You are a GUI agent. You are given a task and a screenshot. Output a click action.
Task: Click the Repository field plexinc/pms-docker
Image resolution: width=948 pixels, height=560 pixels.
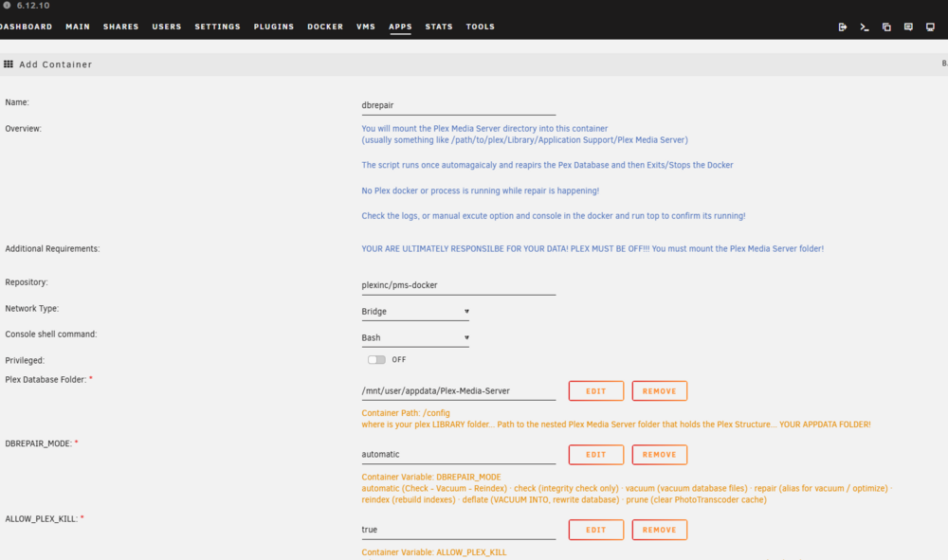[x=458, y=285]
